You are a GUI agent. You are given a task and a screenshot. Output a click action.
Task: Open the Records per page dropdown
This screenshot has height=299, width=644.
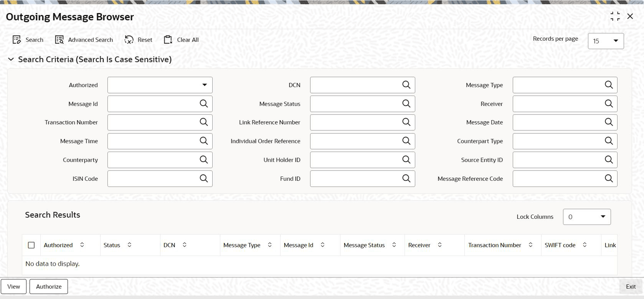[x=606, y=41]
